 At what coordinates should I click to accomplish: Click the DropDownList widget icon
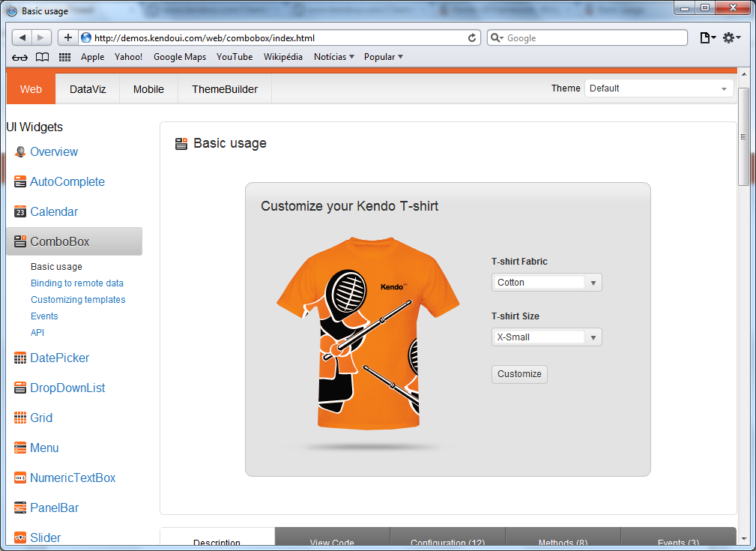(x=19, y=388)
